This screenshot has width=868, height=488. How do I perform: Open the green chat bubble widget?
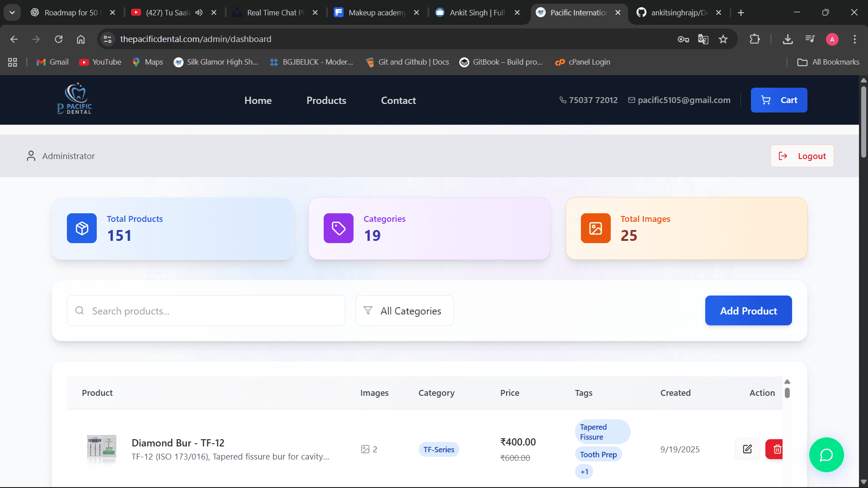pyautogui.click(x=826, y=455)
